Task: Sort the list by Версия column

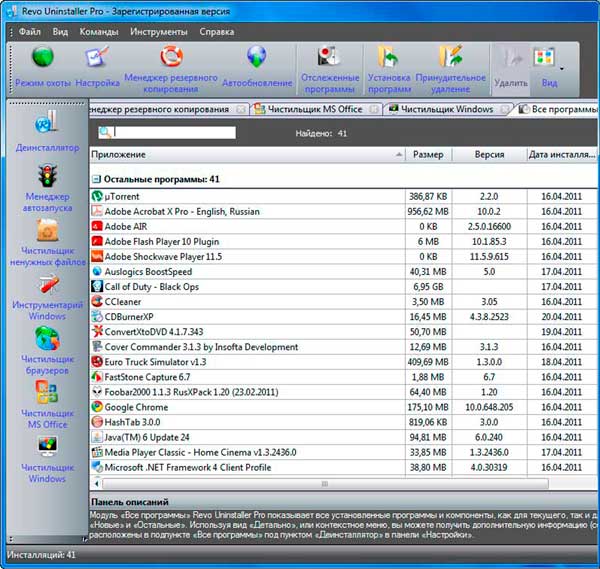Action: 489,155
